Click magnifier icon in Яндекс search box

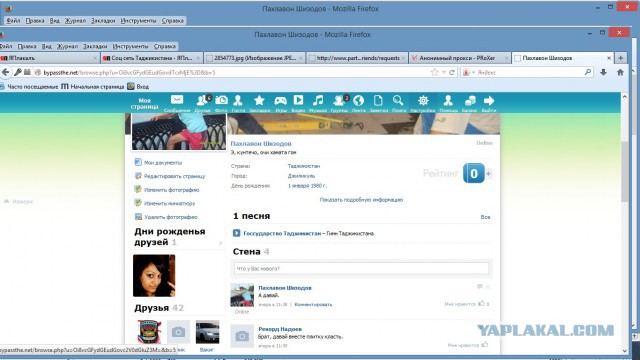coord(588,72)
